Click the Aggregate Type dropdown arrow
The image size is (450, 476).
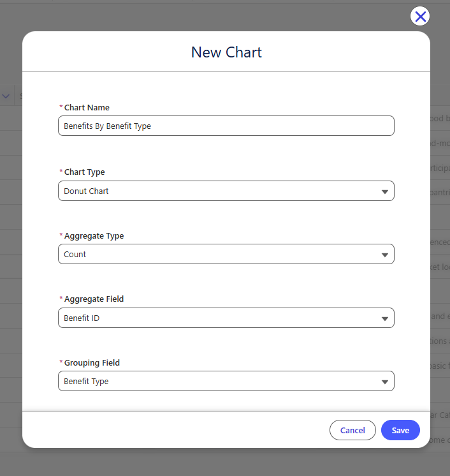tap(385, 255)
